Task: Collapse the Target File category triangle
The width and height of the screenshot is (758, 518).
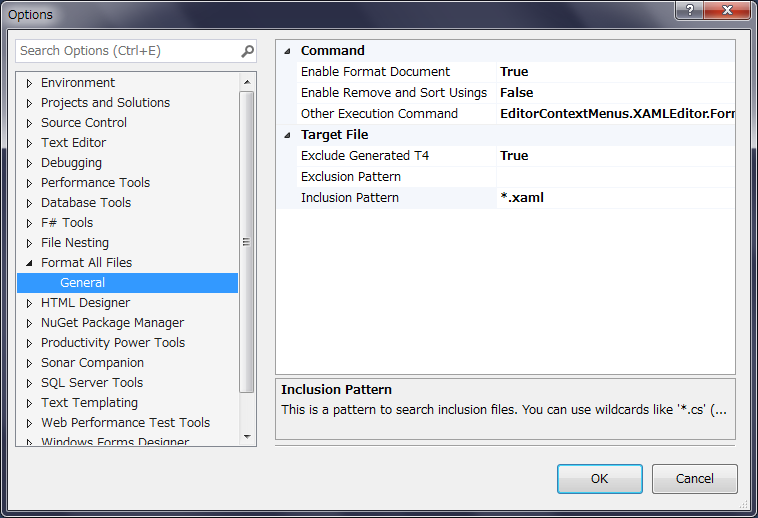Action: [287, 135]
